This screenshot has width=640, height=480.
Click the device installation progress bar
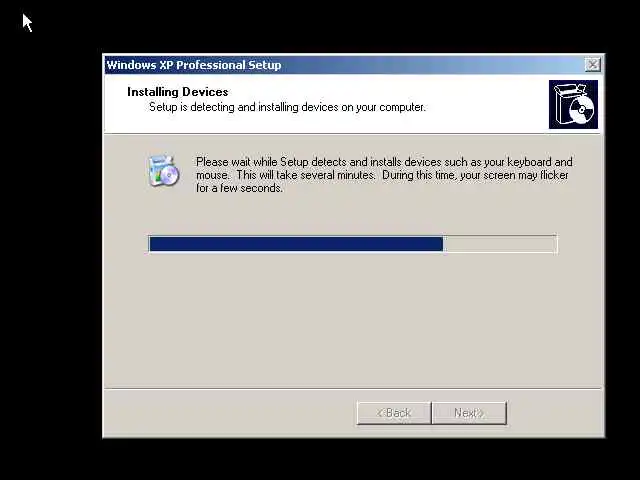[x=353, y=244]
